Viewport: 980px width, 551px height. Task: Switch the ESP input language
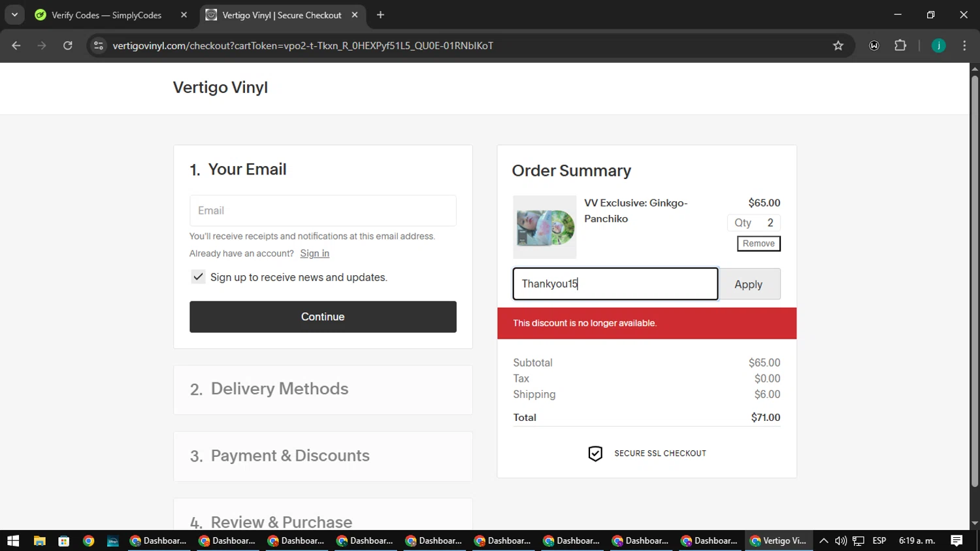pyautogui.click(x=879, y=541)
